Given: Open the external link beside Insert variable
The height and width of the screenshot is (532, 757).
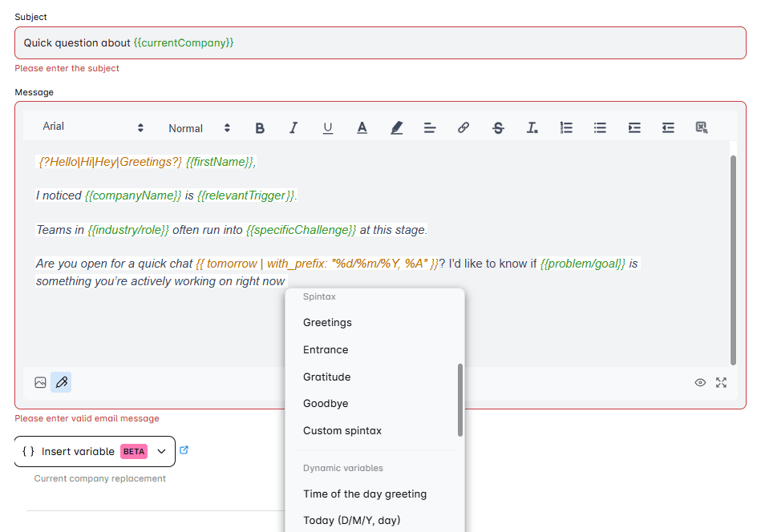Looking at the screenshot, I should pos(184,451).
